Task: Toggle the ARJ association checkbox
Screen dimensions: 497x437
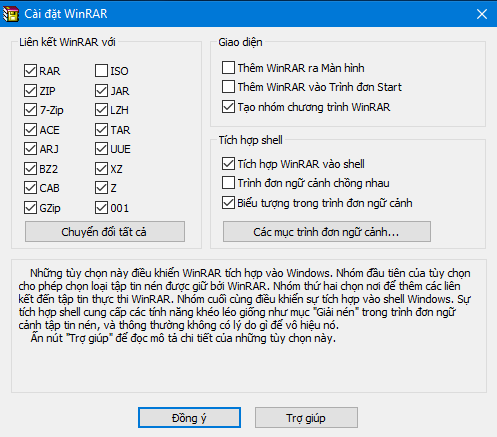Action: (30, 149)
